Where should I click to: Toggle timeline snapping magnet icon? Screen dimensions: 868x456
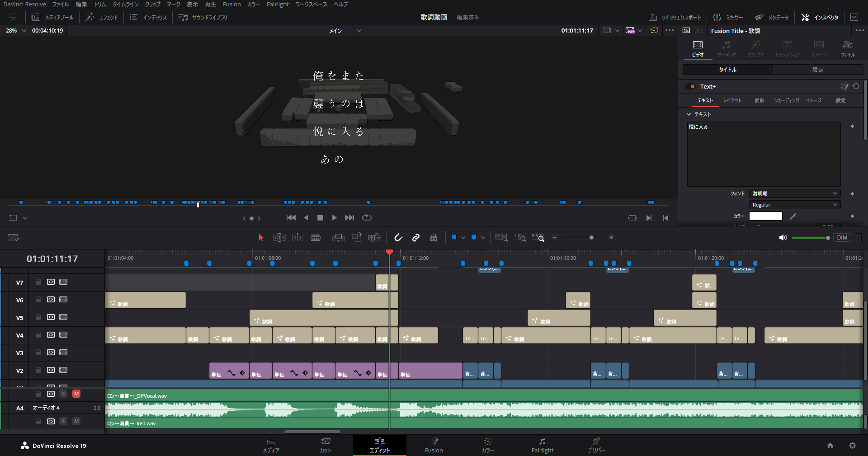(x=398, y=238)
